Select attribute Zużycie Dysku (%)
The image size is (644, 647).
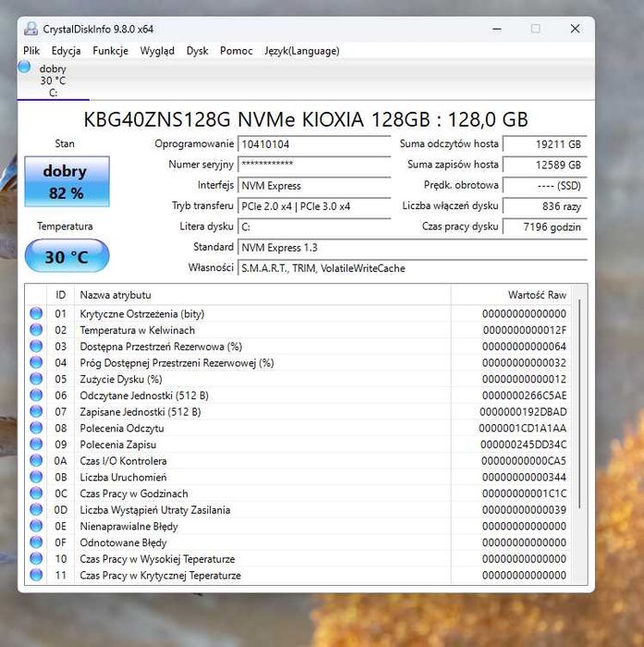121,379
